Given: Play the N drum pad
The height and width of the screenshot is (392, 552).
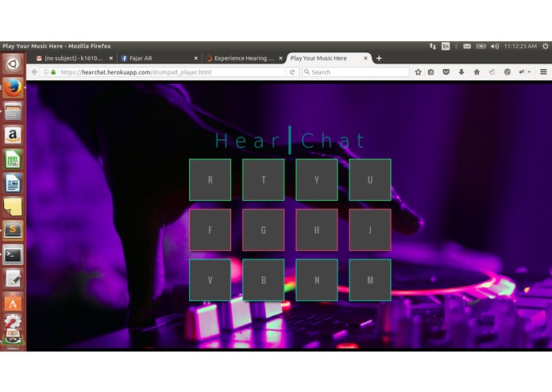Looking at the screenshot, I should click(317, 280).
